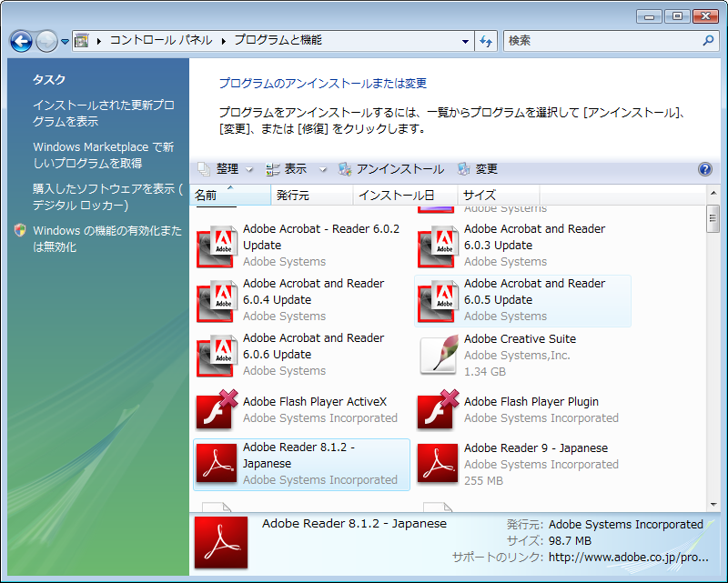Click the text Adobe Flash Player Plugin
This screenshot has width=728, height=583.
coord(531,401)
